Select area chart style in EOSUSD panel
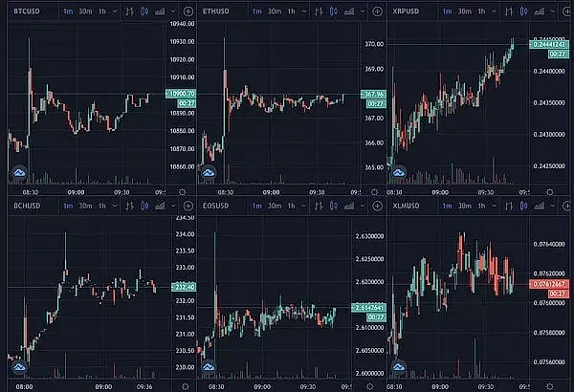The height and width of the screenshot is (392, 574). pyautogui.click(x=349, y=207)
